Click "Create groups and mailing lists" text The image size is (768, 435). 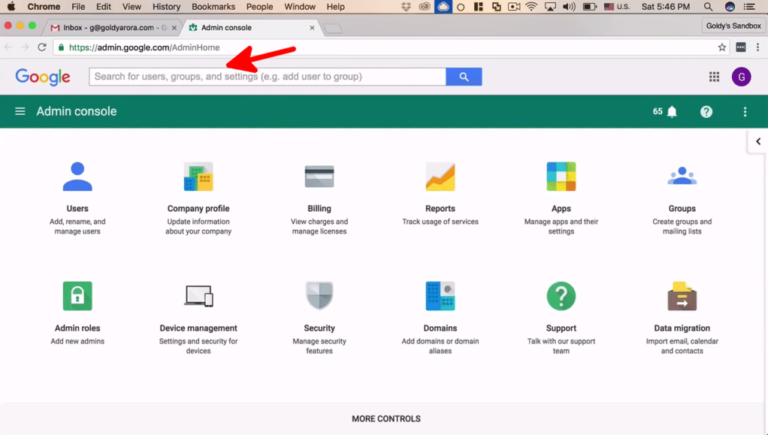coord(682,226)
